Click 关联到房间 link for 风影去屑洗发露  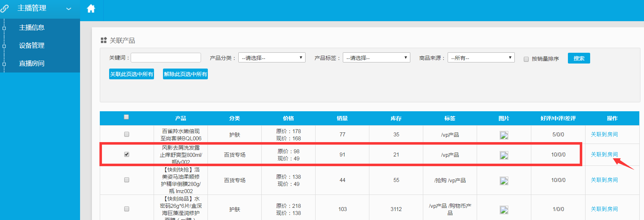[604, 155]
